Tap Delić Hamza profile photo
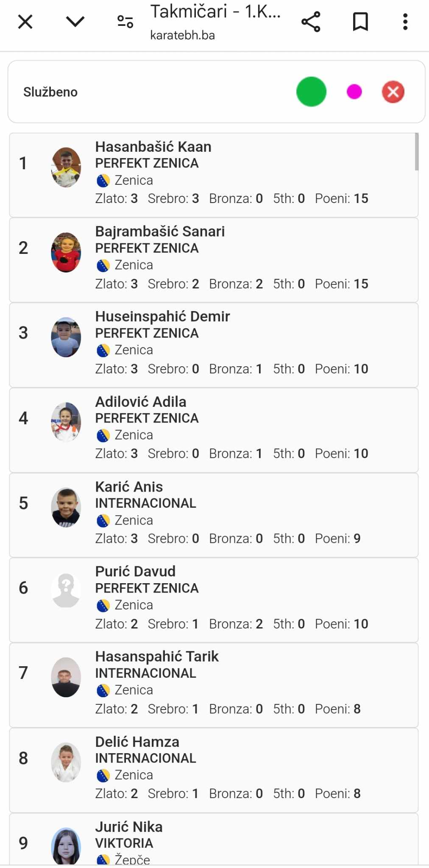Image resolution: width=429 pixels, height=868 pixels. point(66,762)
